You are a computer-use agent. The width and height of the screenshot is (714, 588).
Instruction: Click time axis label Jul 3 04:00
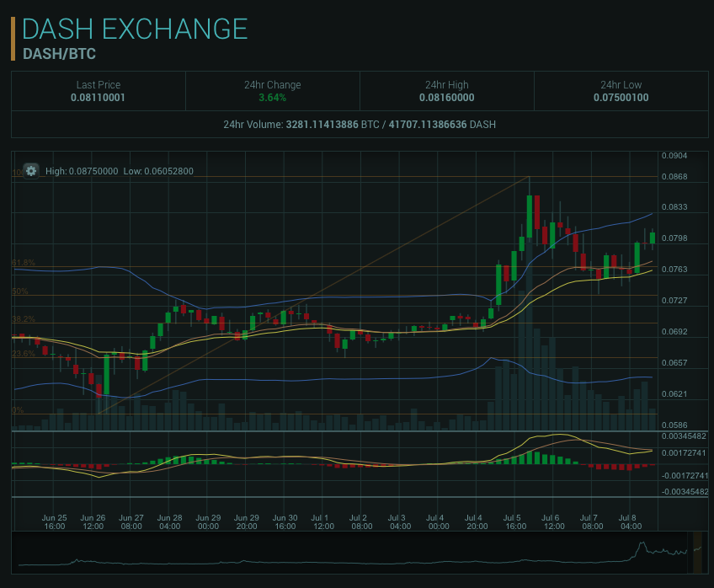400,522
